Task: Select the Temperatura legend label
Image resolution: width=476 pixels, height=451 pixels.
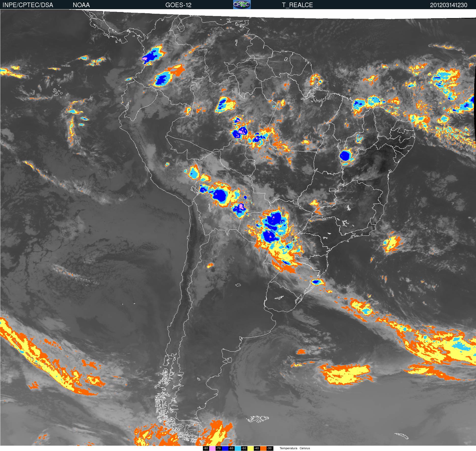Action: click(288, 448)
